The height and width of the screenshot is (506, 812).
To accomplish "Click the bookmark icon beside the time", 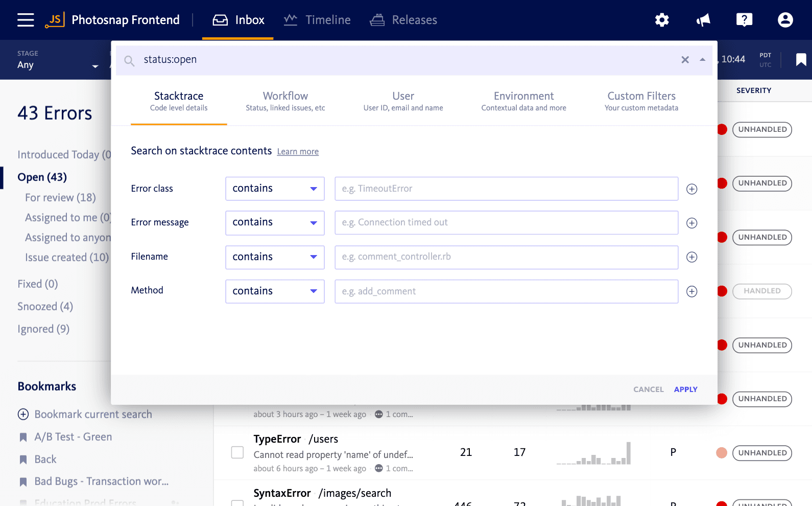I will click(x=801, y=60).
